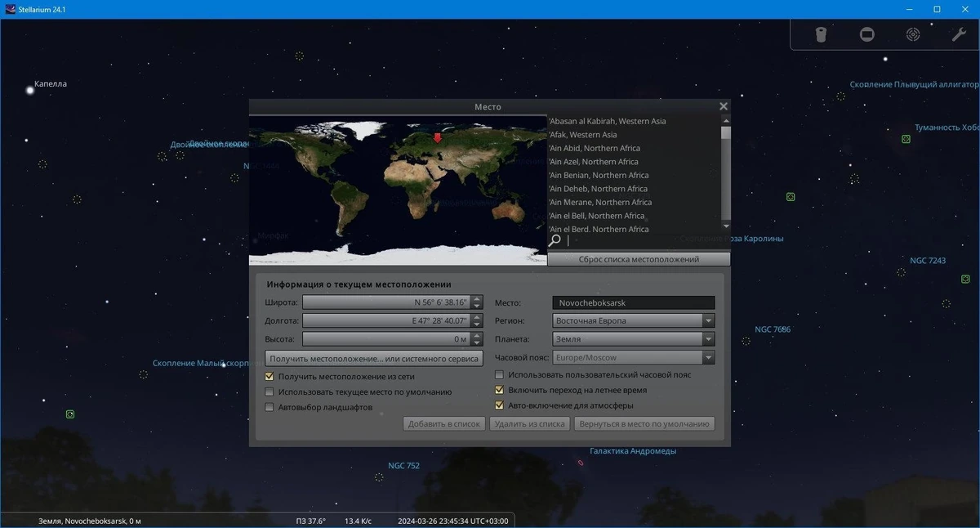980x528 pixels.
Task: Click the date and time in status bar
Action: [453, 521]
